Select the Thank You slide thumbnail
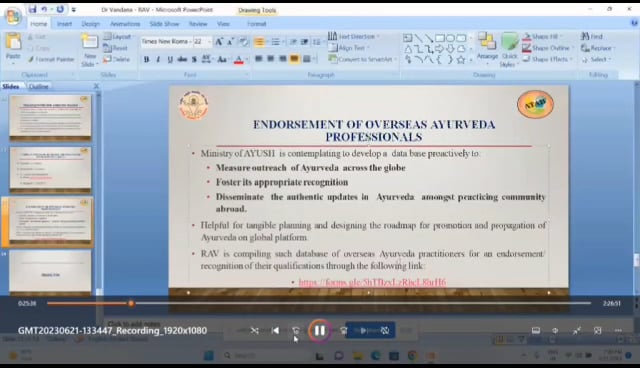Image resolution: width=640 pixels, height=368 pixels. (x=50, y=272)
